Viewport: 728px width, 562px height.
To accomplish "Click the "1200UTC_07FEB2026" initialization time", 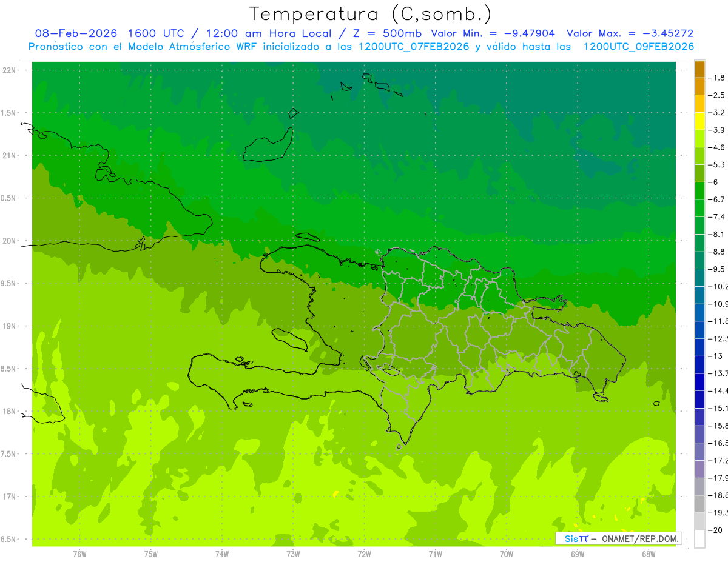I will [x=413, y=47].
